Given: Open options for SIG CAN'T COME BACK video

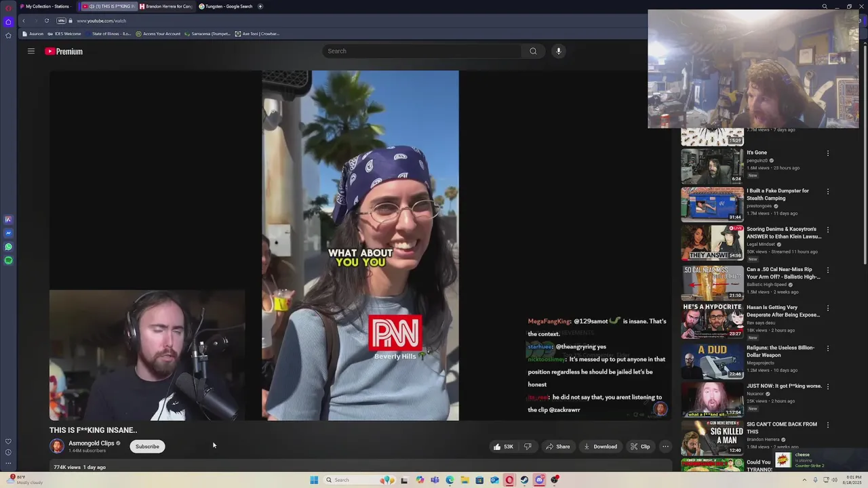Looking at the screenshot, I should click(x=828, y=425).
